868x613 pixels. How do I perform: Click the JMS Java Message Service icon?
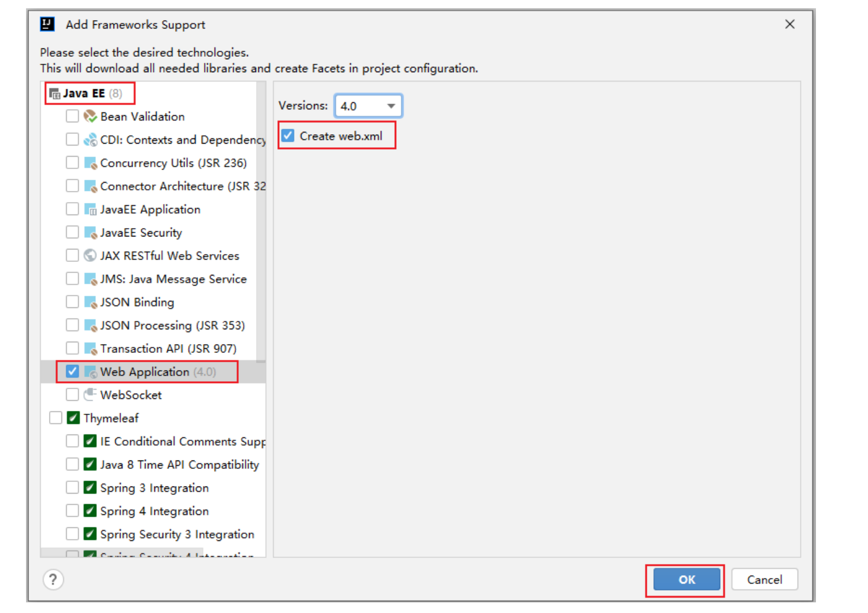[x=90, y=279]
